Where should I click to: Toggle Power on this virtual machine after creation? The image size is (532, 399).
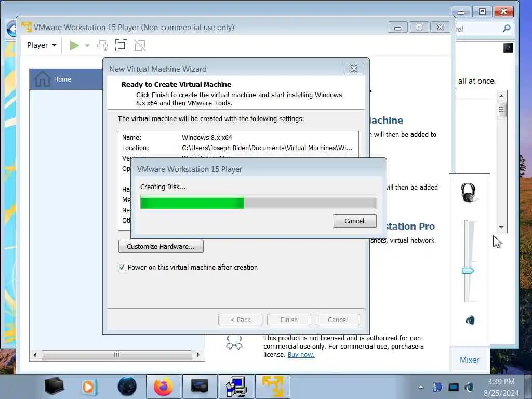(x=122, y=267)
